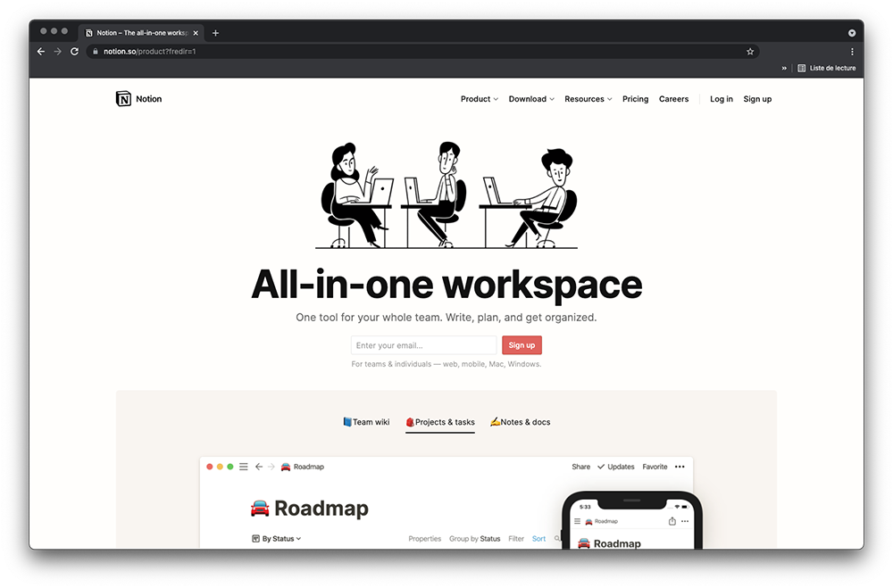Click the browser forward arrow

coord(57,51)
